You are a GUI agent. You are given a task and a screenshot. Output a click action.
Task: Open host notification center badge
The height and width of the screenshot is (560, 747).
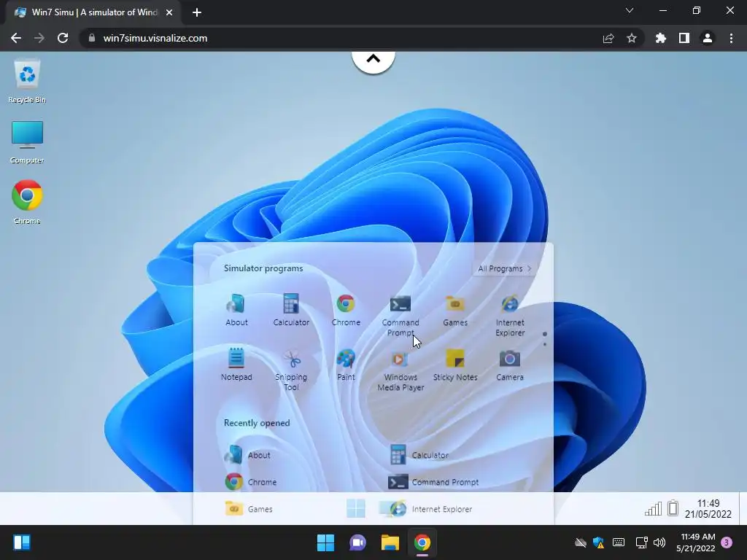727,542
